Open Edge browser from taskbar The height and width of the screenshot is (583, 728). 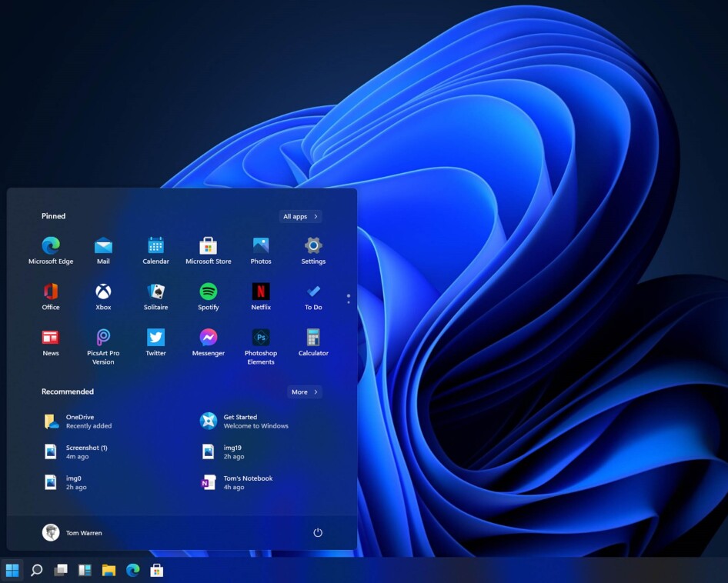pyautogui.click(x=133, y=570)
